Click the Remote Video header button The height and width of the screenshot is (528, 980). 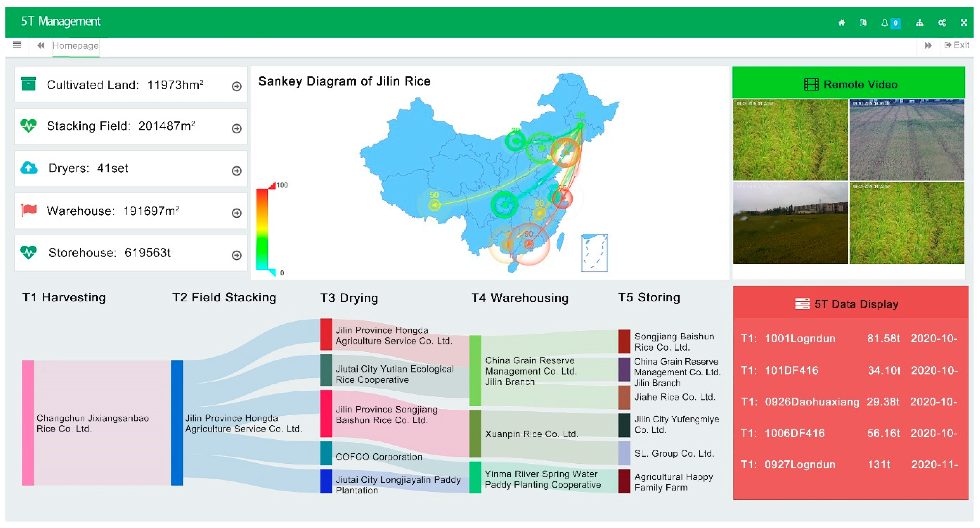point(848,82)
